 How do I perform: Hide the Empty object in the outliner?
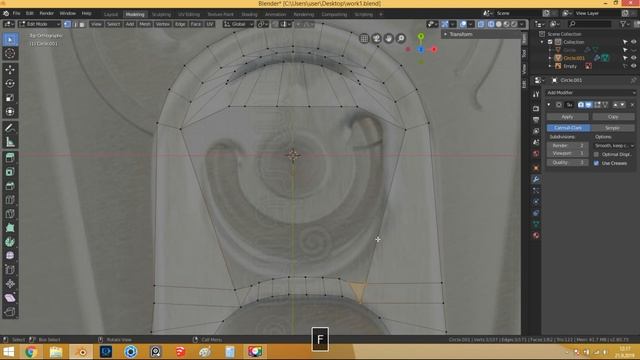pos(633,66)
